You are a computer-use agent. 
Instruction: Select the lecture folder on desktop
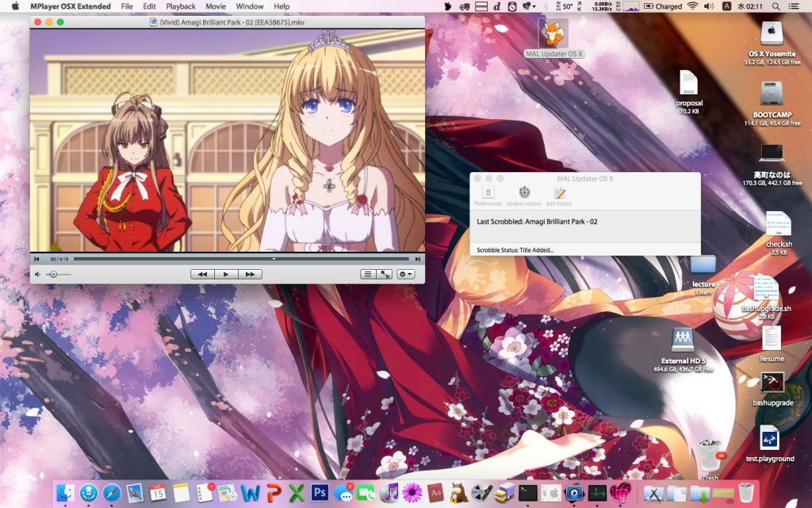[703, 265]
